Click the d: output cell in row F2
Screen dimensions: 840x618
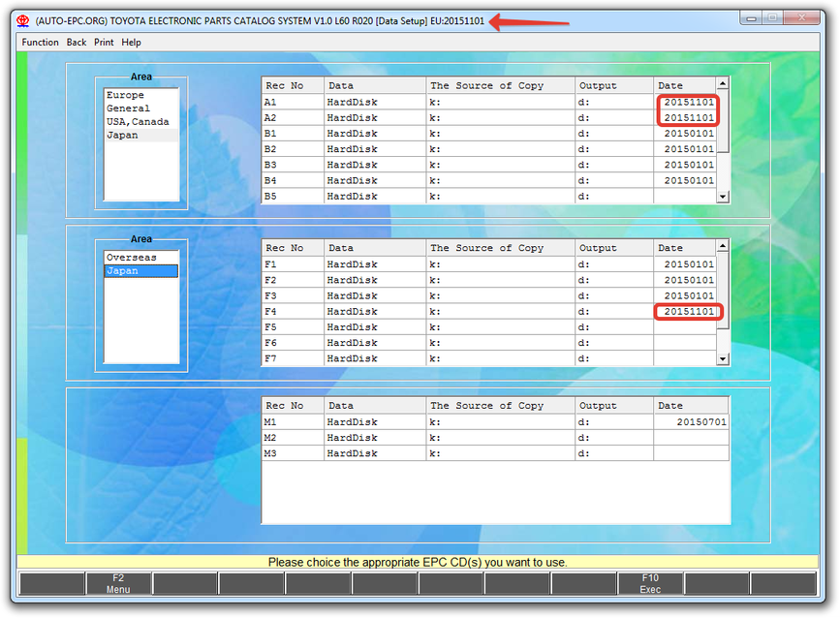pos(614,280)
